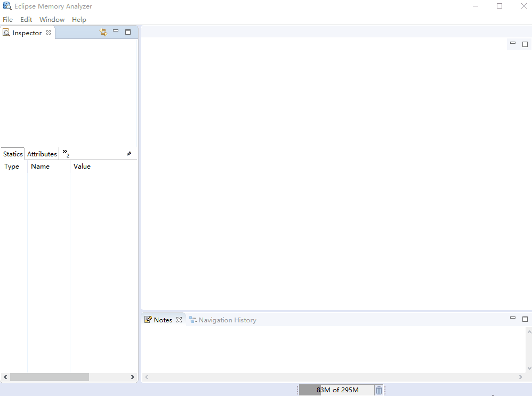Screen dimensions: 532x396
Task: Close the Memory Analyzer window
Action: pos(523,6)
